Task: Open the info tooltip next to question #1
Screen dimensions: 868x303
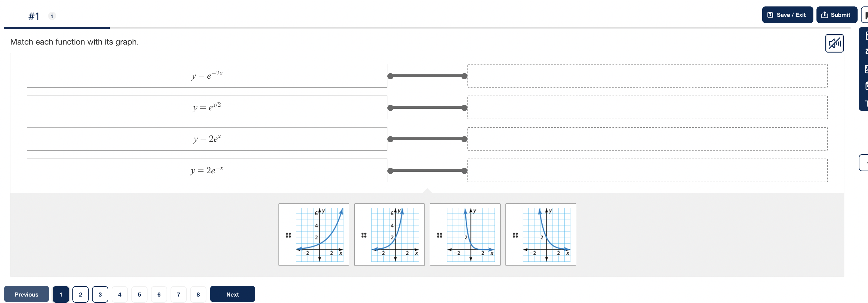Action: pyautogui.click(x=52, y=16)
